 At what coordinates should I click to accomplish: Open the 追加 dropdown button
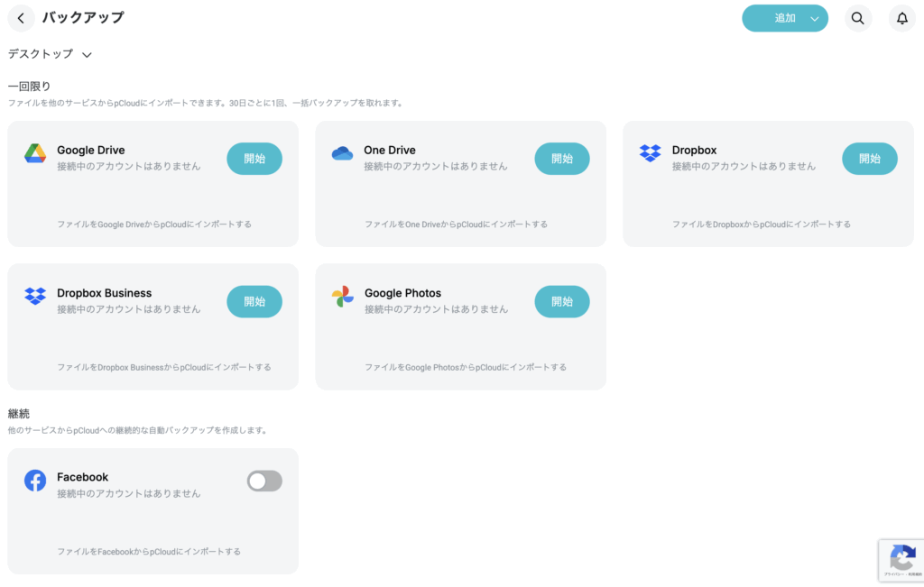(x=785, y=18)
